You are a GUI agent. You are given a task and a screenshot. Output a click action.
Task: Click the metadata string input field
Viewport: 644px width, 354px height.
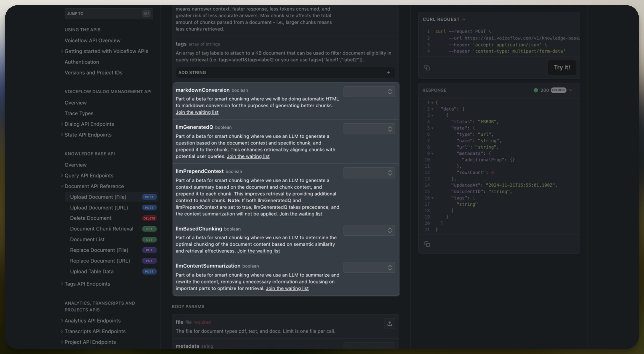369,346
